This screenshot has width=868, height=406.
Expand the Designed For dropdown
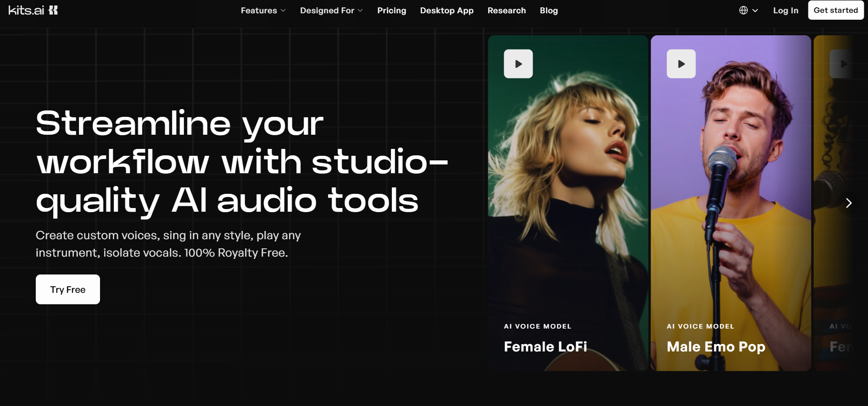pos(331,10)
